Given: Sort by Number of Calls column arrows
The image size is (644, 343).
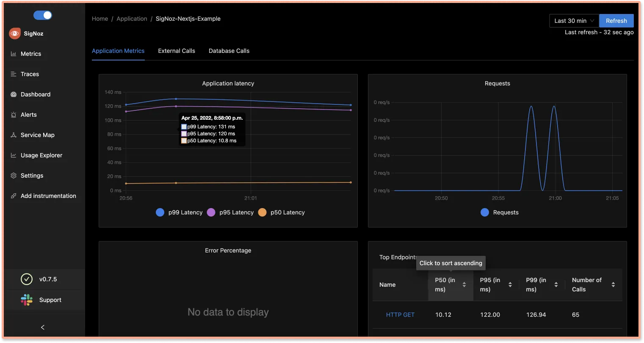Looking at the screenshot, I should tap(613, 285).
